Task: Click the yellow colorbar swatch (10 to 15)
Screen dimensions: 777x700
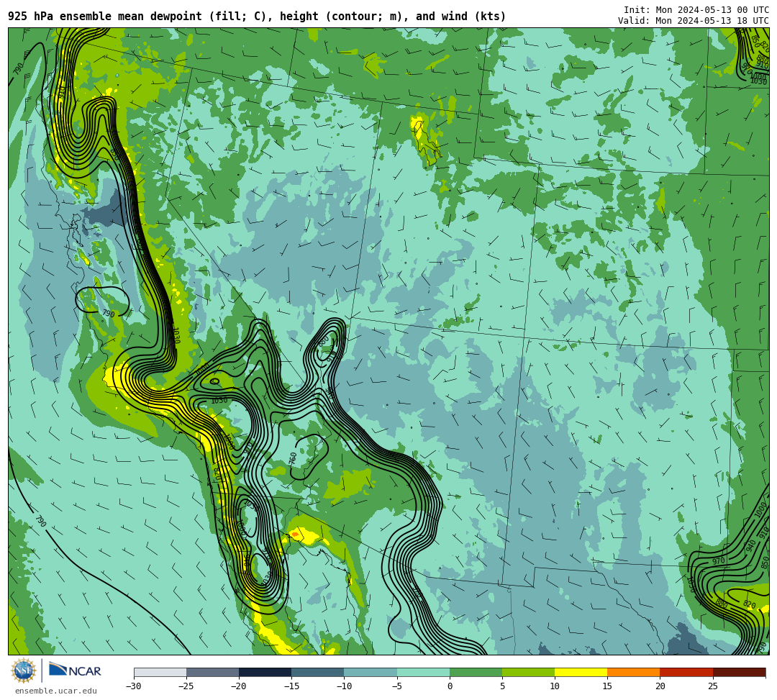Action: coord(581,672)
